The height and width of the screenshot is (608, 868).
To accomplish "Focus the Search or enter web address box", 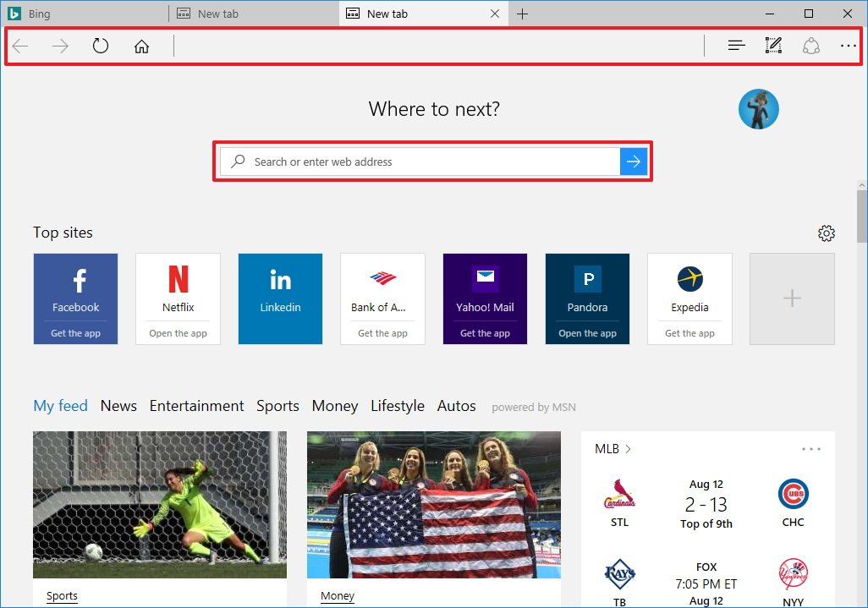I will tap(420, 162).
